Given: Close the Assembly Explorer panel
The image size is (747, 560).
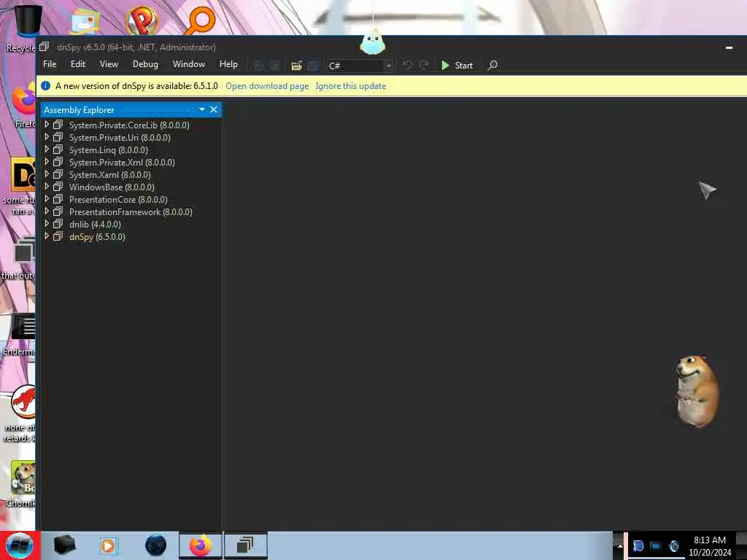Looking at the screenshot, I should pyautogui.click(x=214, y=109).
